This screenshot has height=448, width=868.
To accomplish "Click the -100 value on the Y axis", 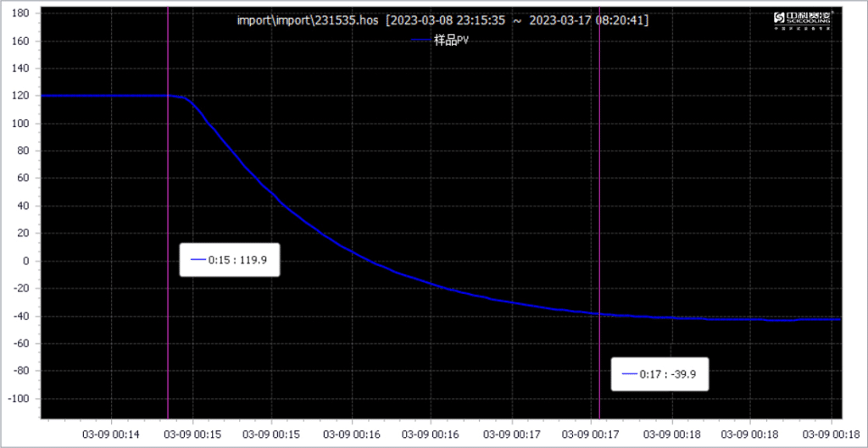I will coord(19,399).
